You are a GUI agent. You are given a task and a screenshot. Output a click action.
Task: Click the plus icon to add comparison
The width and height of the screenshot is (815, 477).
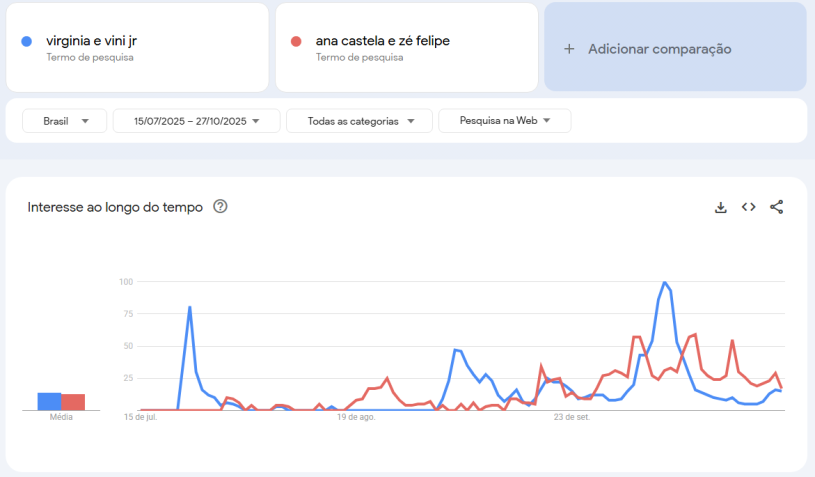(x=569, y=49)
